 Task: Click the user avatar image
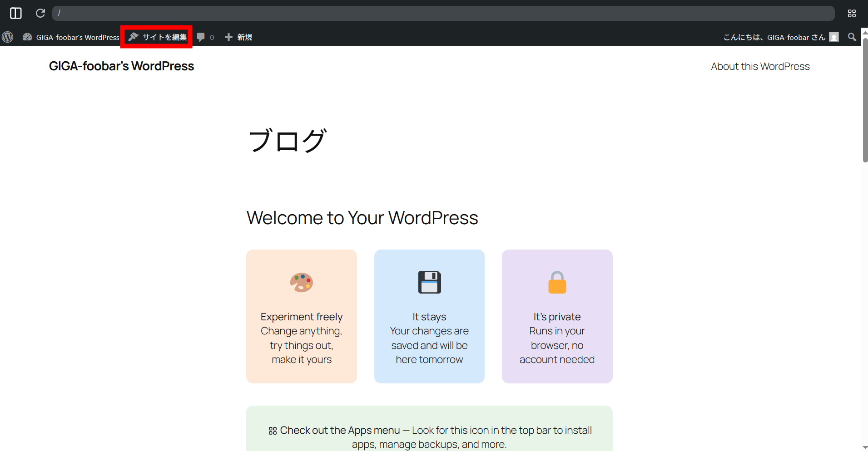[x=834, y=37]
